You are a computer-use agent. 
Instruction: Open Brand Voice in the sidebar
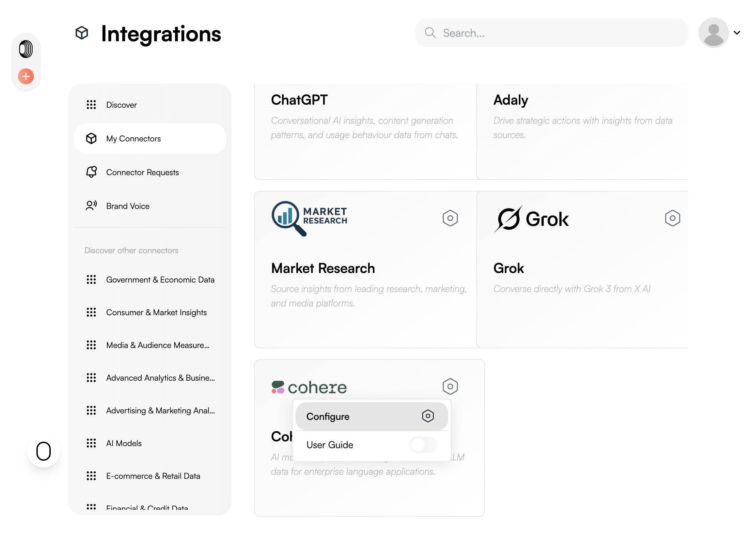coord(128,206)
